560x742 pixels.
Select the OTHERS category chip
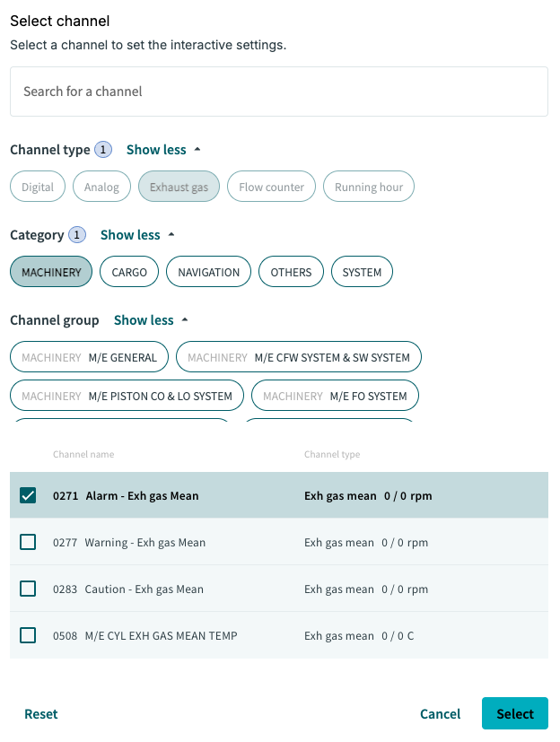(x=291, y=272)
